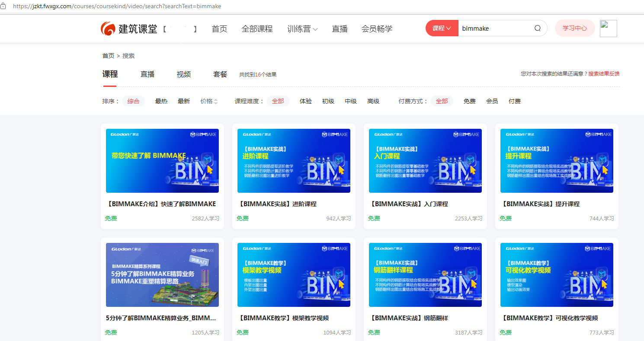The width and height of the screenshot is (644, 341).
Task: Open the 课程 search type dropdown
Action: click(442, 28)
